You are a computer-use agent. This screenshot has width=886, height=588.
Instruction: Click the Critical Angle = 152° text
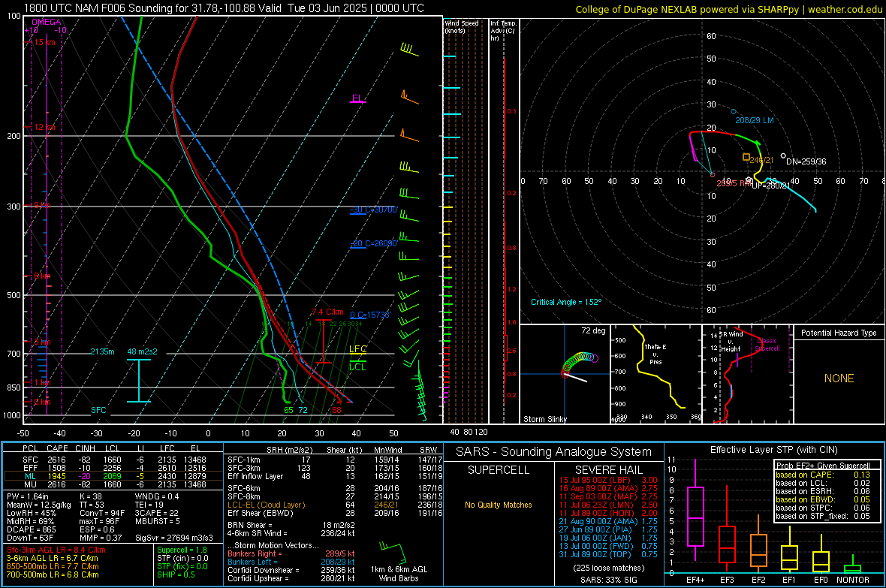coord(566,303)
